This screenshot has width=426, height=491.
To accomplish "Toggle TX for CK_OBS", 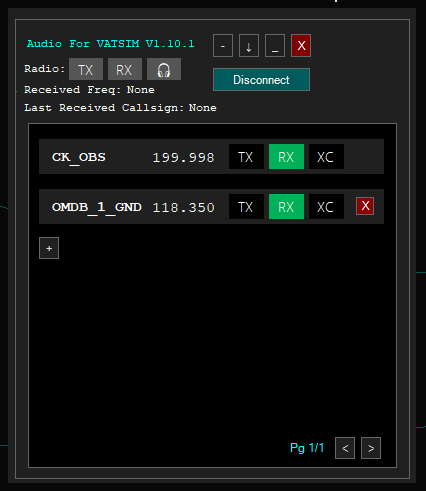I will click(x=246, y=157).
